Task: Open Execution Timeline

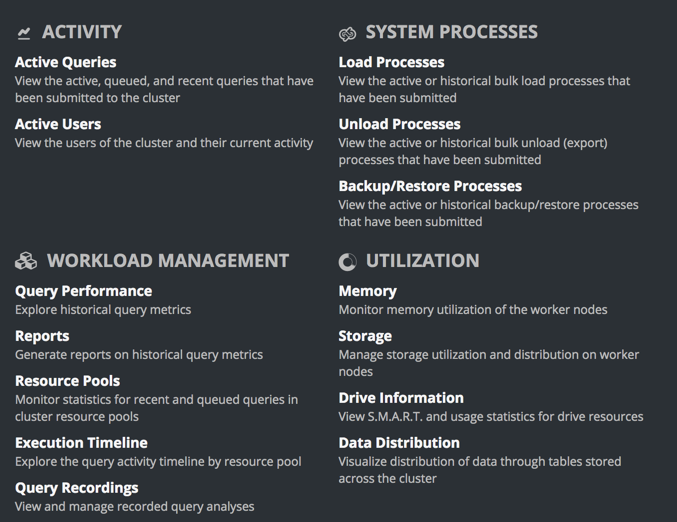Action: coord(81,443)
